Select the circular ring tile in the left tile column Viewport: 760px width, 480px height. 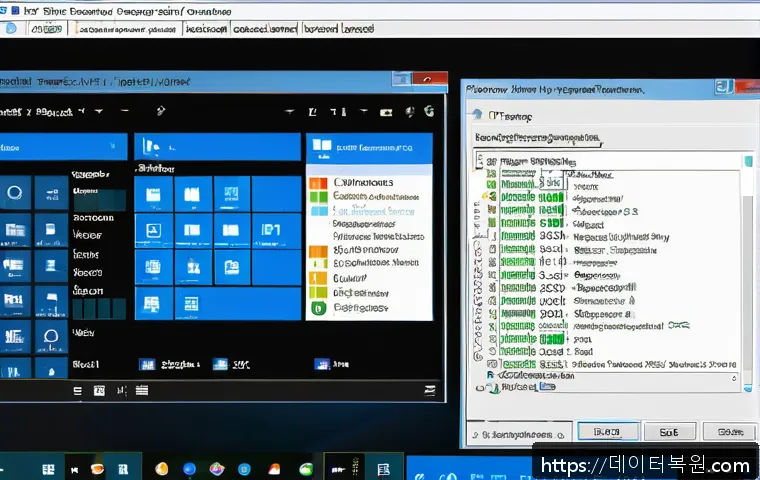16,193
